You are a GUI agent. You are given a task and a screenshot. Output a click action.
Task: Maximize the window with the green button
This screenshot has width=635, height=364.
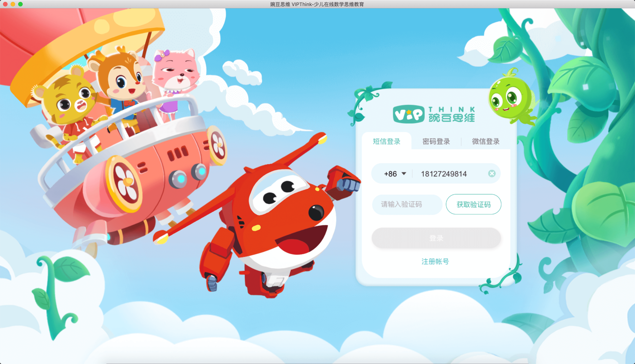[x=20, y=4]
